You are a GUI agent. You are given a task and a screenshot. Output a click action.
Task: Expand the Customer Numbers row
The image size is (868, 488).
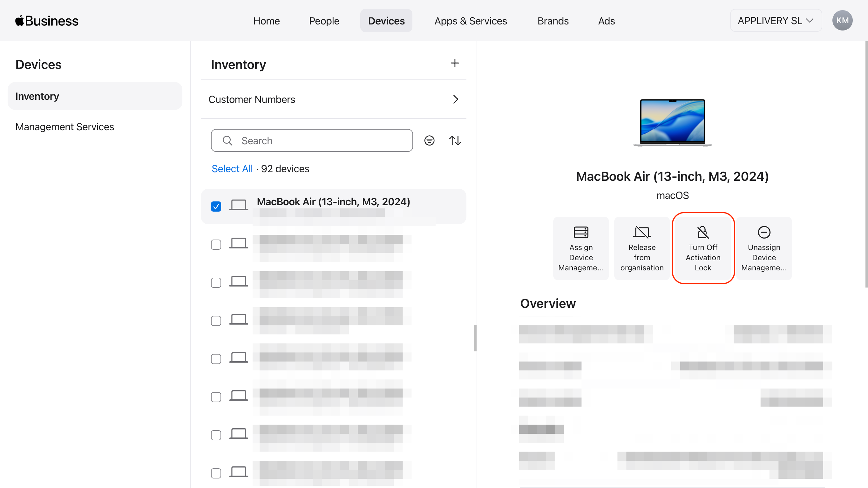pos(333,99)
